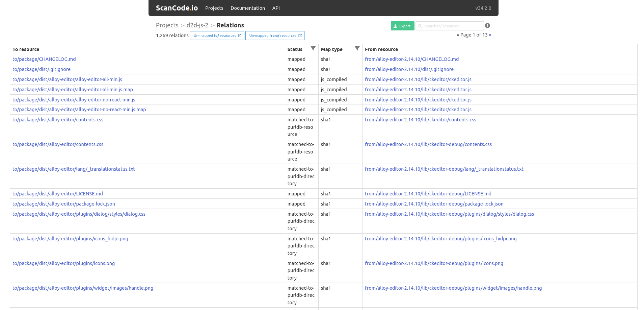Open to resource alloy-editor/package-lock.json

coord(64,204)
